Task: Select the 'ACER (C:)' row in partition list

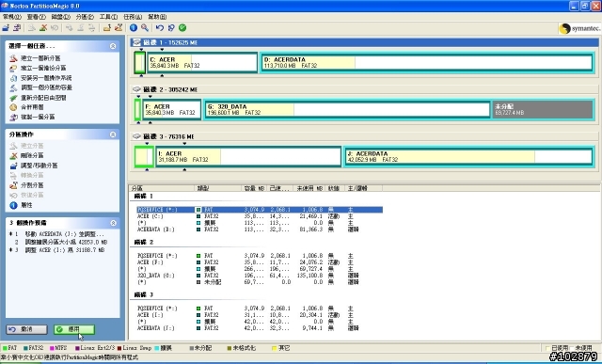Action: 260,216
